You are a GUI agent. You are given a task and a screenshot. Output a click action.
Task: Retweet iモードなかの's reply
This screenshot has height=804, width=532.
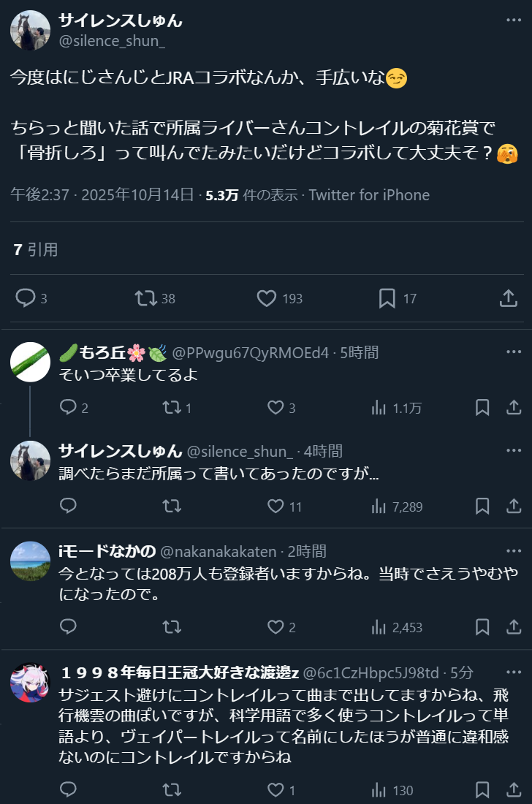pos(172,627)
